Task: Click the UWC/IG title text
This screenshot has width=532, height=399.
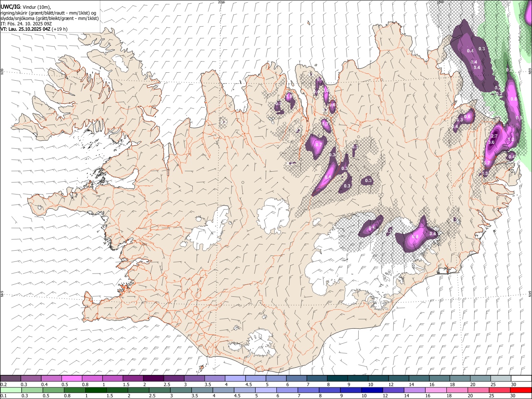Action: click(10, 7)
